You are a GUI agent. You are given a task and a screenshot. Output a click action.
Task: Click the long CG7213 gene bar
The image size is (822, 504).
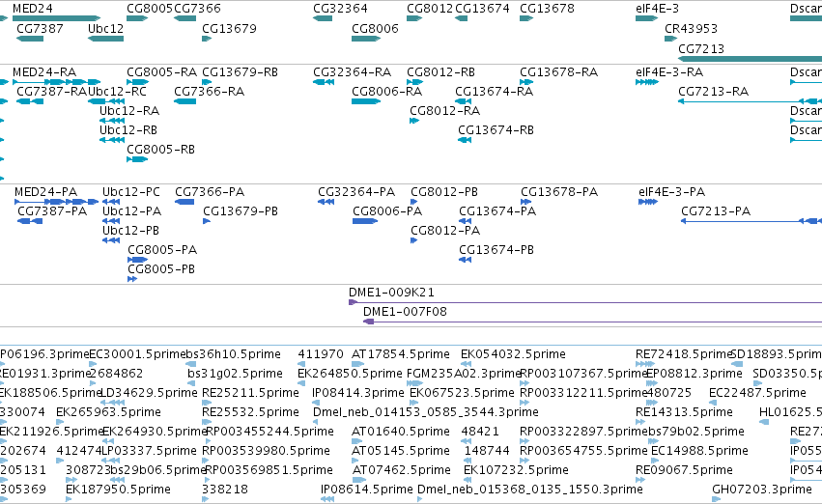750,59
